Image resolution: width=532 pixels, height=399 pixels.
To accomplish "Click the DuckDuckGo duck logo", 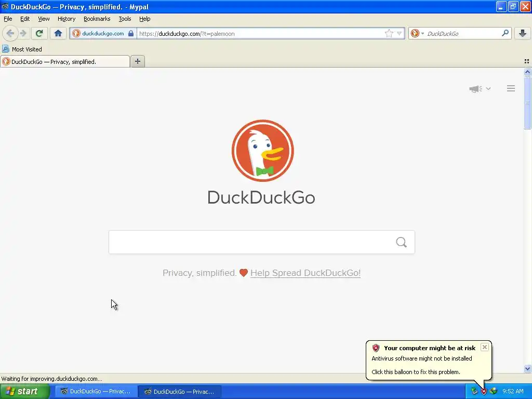I will tap(262, 151).
